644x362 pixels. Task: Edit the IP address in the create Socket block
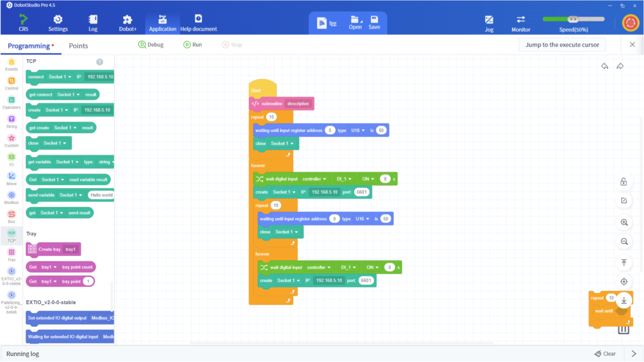(x=325, y=192)
